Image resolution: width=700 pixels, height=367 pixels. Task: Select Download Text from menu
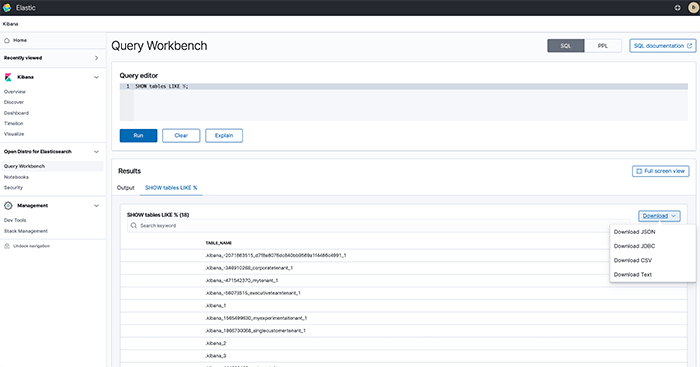pyautogui.click(x=633, y=275)
